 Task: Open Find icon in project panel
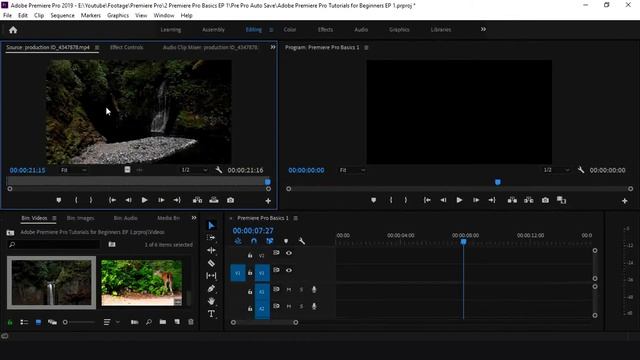(x=149, y=322)
